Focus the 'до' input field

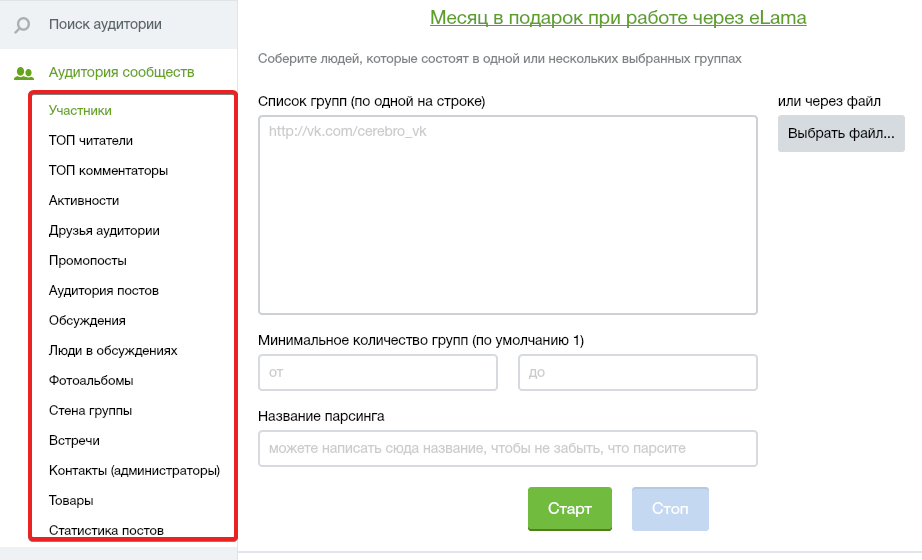[638, 372]
